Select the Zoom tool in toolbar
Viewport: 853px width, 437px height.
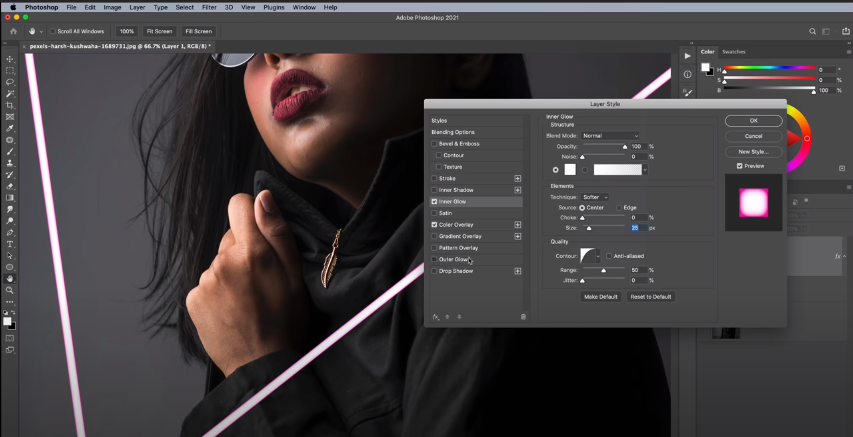[x=10, y=290]
